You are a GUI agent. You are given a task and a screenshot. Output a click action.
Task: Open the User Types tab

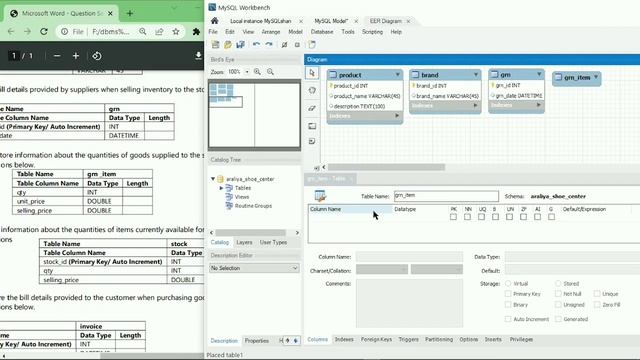(273, 242)
